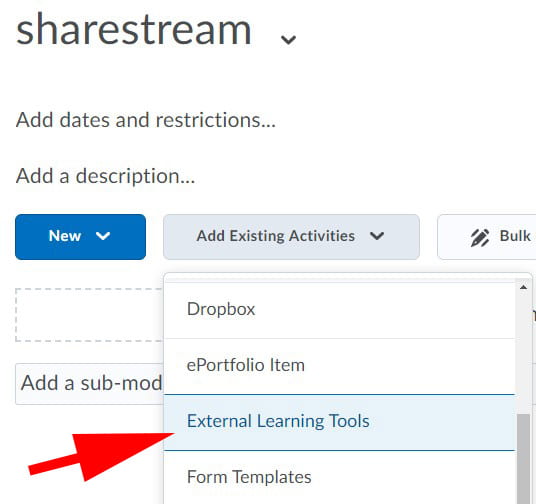Open the Add Existing Activities button

291,237
